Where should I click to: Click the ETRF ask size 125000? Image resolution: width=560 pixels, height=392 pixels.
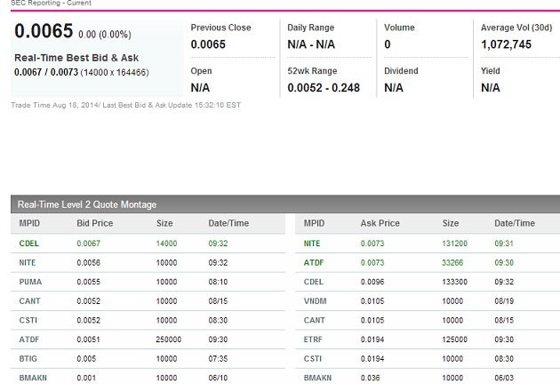(x=454, y=340)
